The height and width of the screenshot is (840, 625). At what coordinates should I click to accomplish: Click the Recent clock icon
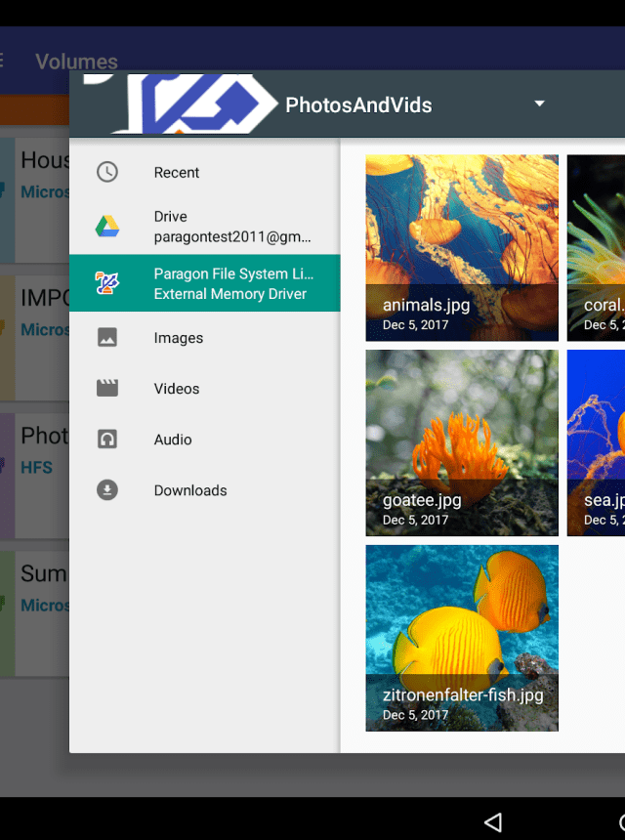tap(107, 172)
